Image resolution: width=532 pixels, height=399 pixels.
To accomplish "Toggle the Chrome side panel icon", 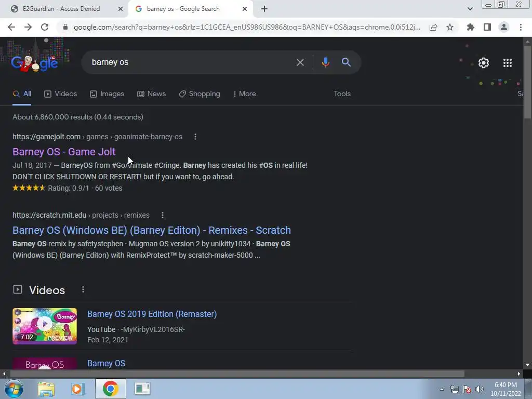I will point(487,27).
